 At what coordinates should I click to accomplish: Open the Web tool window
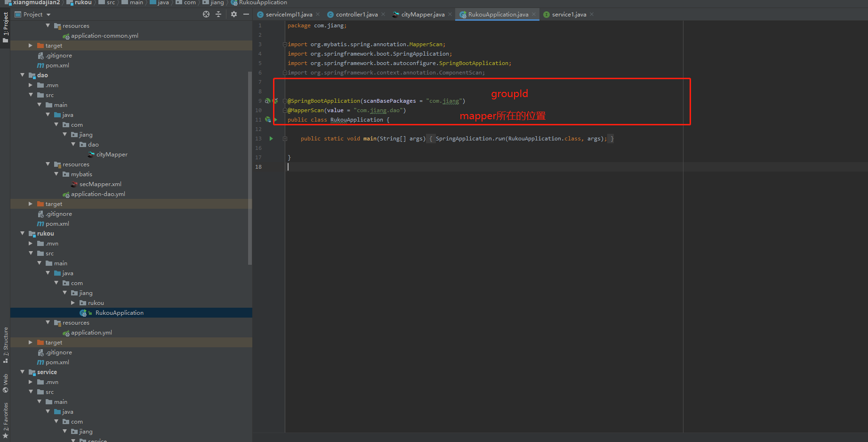click(x=5, y=383)
